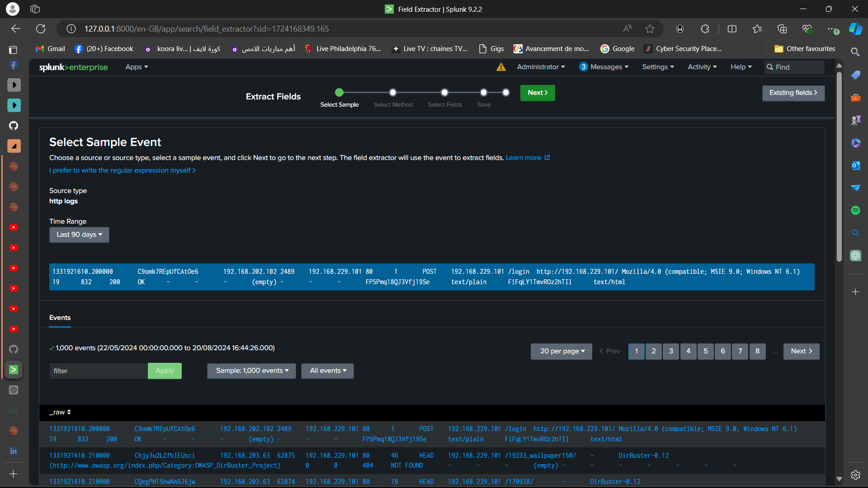Screen dimensions: 868x488
Task: Expand Sample: 1,000 events dropdown
Action: coord(251,371)
